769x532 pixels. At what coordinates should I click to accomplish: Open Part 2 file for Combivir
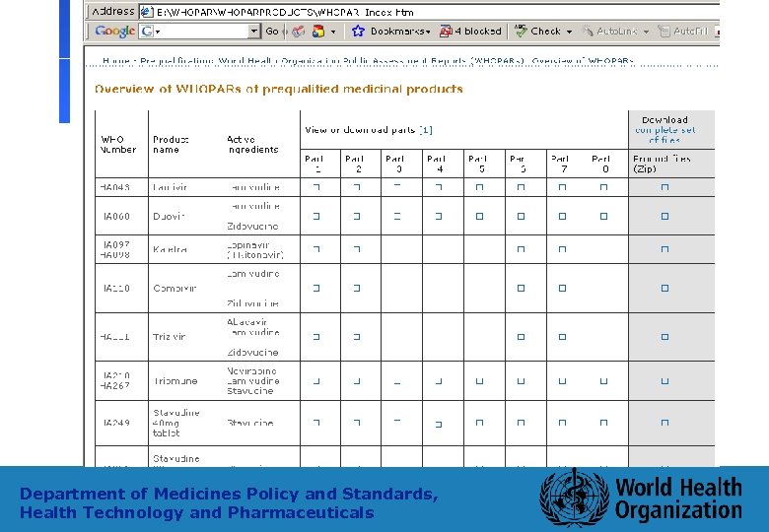pyautogui.click(x=357, y=288)
